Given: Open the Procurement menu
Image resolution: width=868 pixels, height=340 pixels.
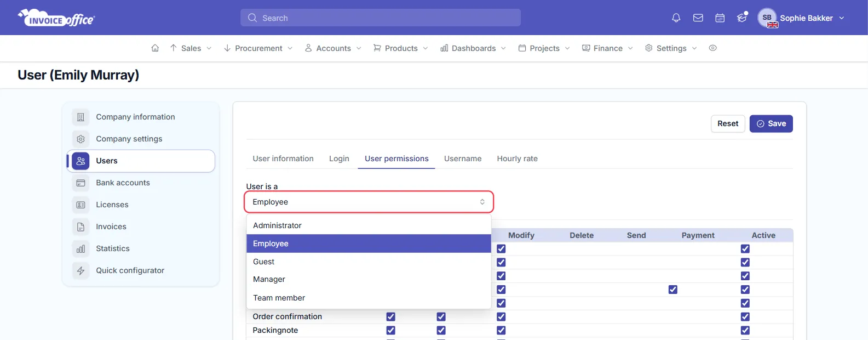Looking at the screenshot, I should tap(258, 48).
